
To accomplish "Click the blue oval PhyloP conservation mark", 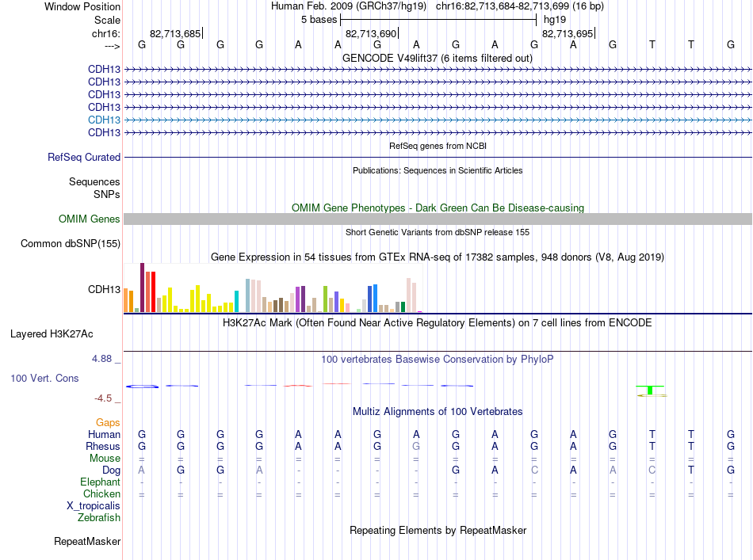I will [x=142, y=387].
